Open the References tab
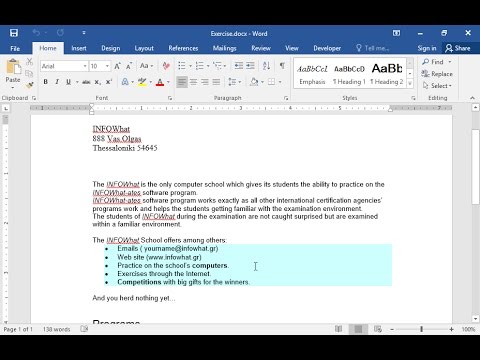480x360 pixels. 183,48
